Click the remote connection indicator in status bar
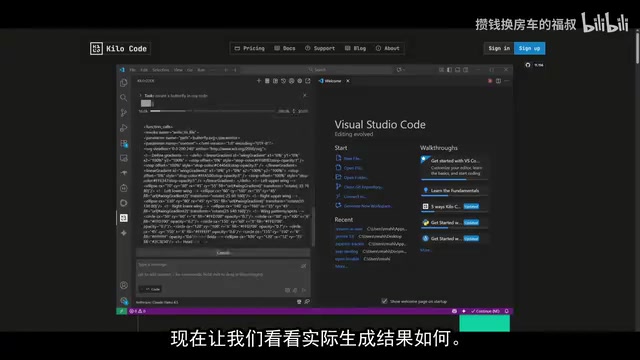The image size is (640, 360). (x=121, y=311)
